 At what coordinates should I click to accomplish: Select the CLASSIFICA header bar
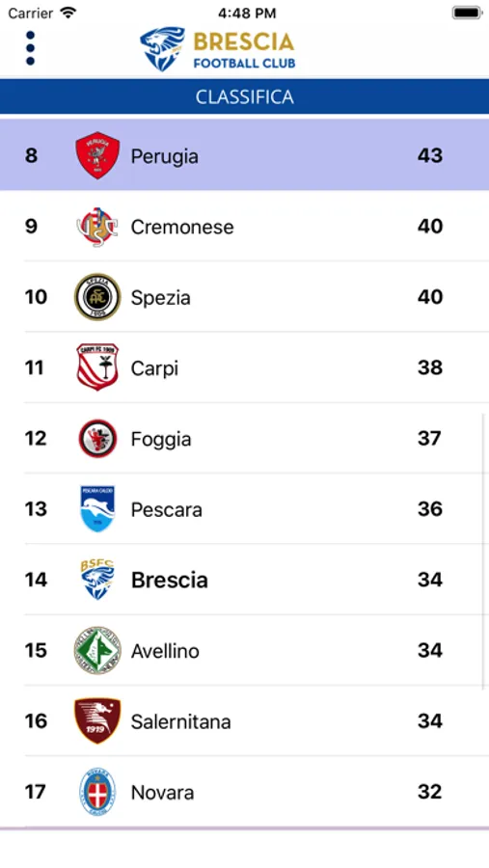(x=244, y=96)
